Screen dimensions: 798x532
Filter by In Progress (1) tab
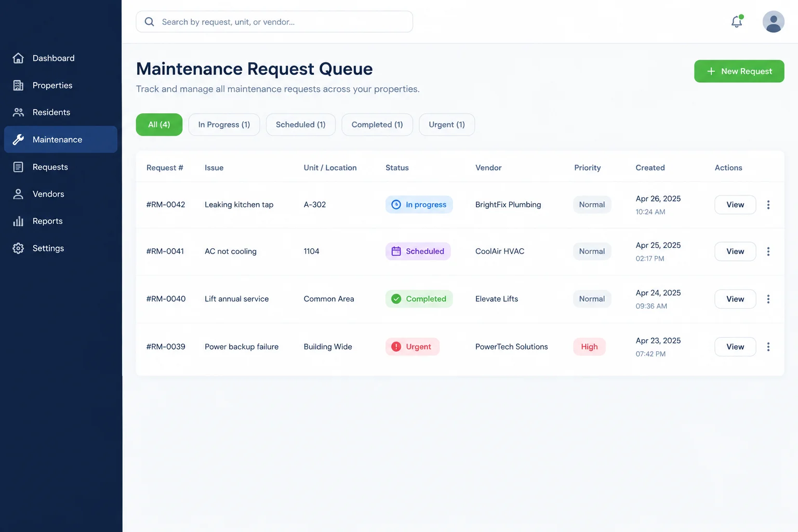point(224,125)
